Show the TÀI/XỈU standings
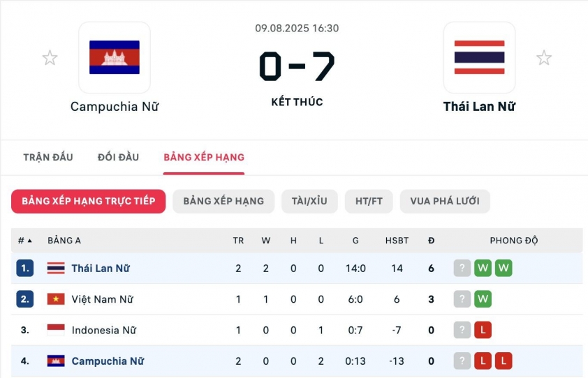Image resolution: width=588 pixels, height=378 pixels. (309, 201)
